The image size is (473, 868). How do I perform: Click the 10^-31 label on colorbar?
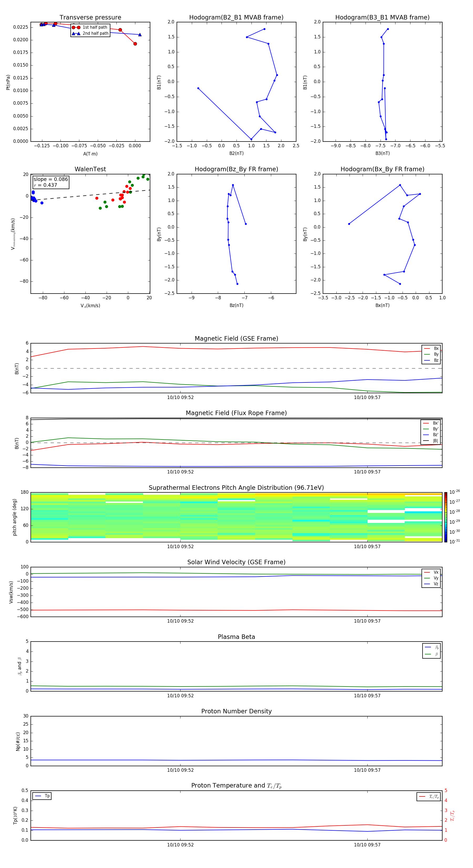tap(455, 542)
